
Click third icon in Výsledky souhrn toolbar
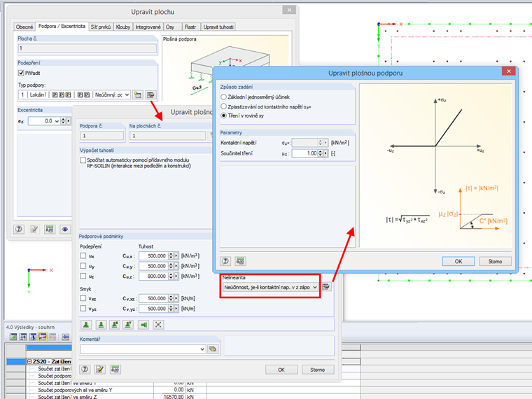coord(33,337)
